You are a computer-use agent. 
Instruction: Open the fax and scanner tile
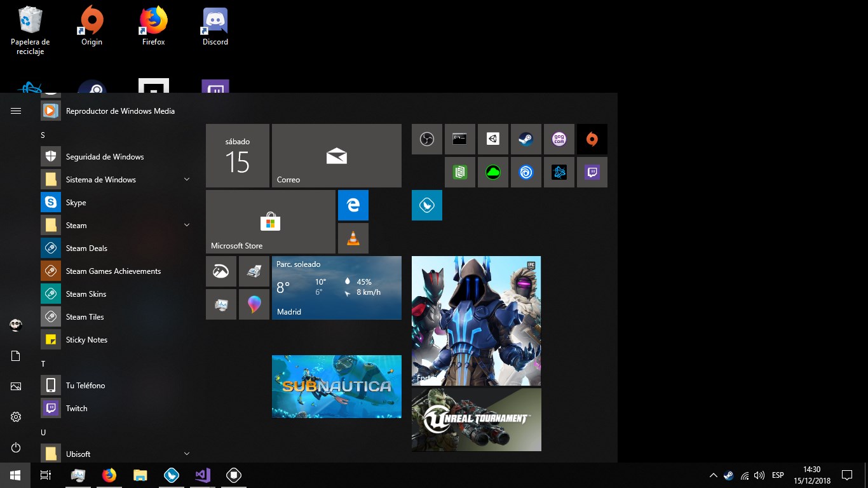click(254, 271)
